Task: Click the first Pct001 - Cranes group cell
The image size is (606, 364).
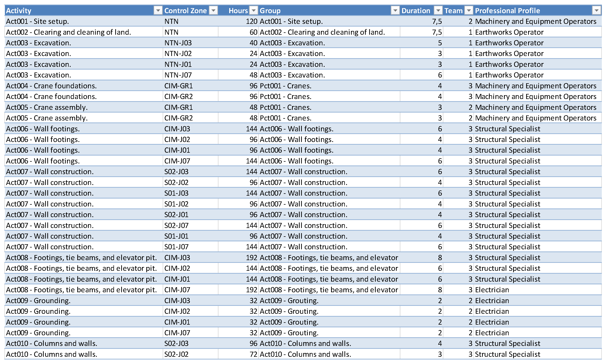Action: tap(285, 86)
